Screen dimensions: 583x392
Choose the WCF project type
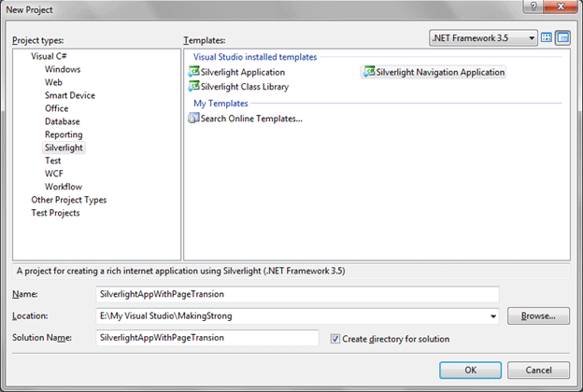pos(54,174)
